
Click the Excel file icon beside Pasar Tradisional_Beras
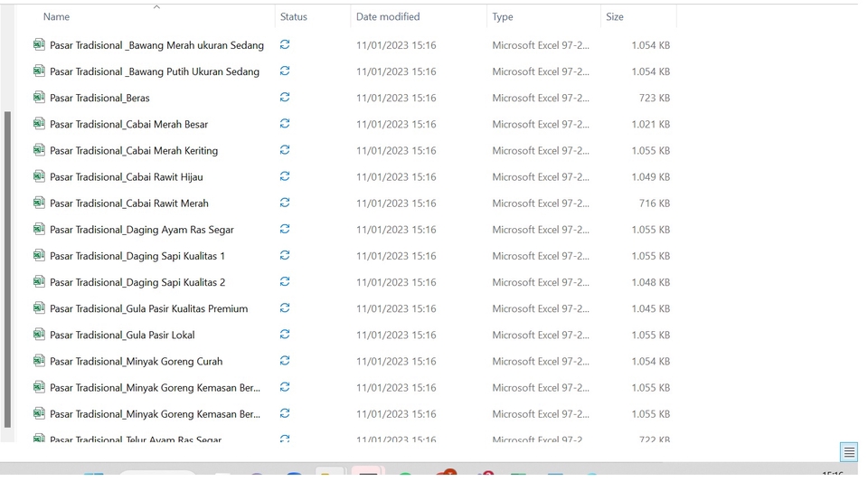(39, 97)
